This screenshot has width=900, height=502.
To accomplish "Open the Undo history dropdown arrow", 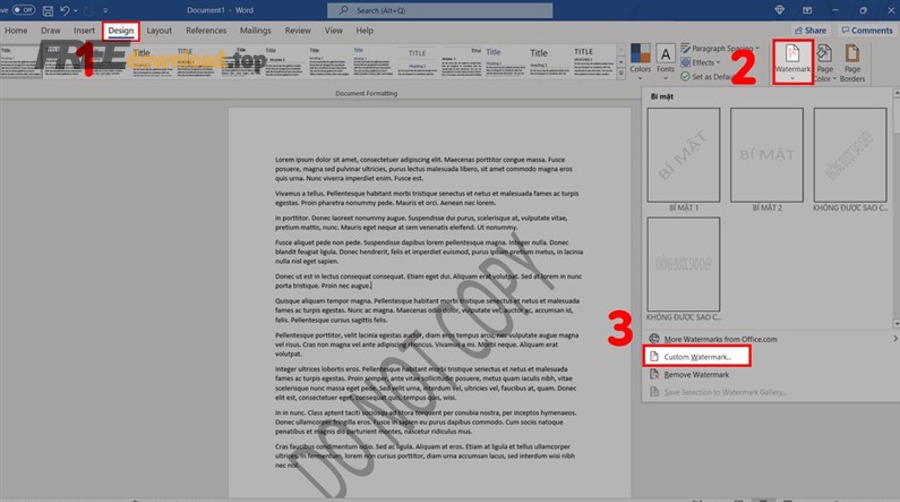I will (x=76, y=10).
